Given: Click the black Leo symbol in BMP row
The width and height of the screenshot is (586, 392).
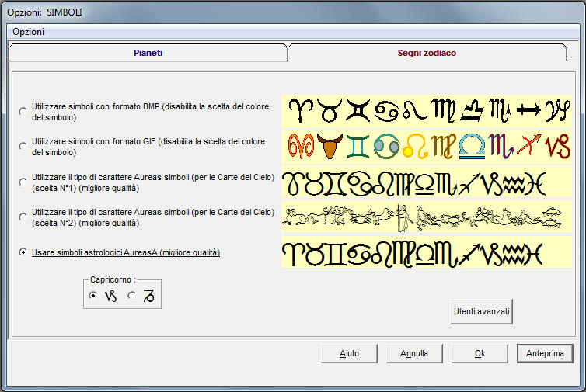Looking at the screenshot, I should click(414, 111).
